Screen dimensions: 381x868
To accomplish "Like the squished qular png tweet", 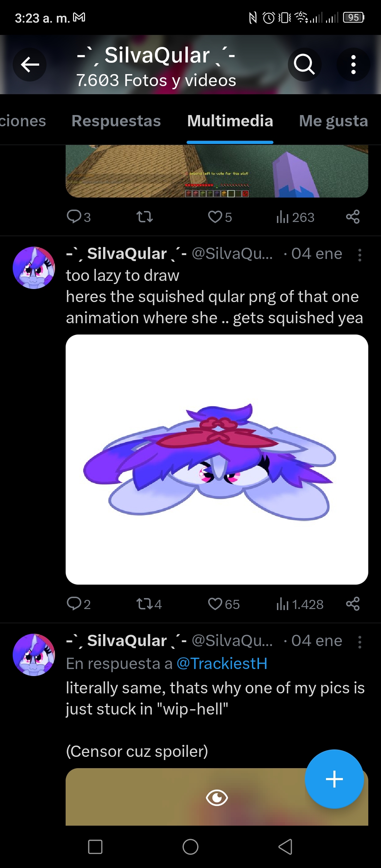I will (224, 604).
